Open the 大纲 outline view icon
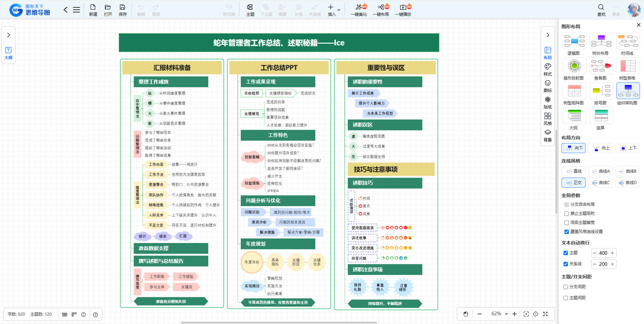This screenshot has width=644, height=324. [8, 50]
